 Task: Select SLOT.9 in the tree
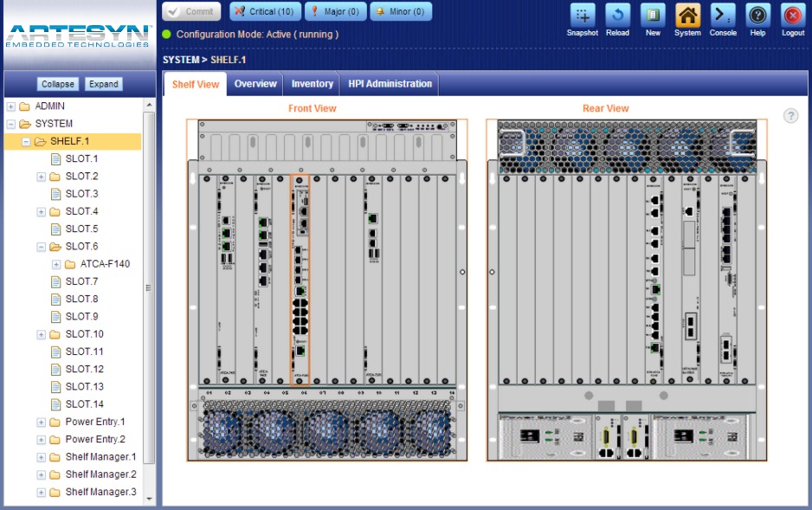tap(81, 317)
